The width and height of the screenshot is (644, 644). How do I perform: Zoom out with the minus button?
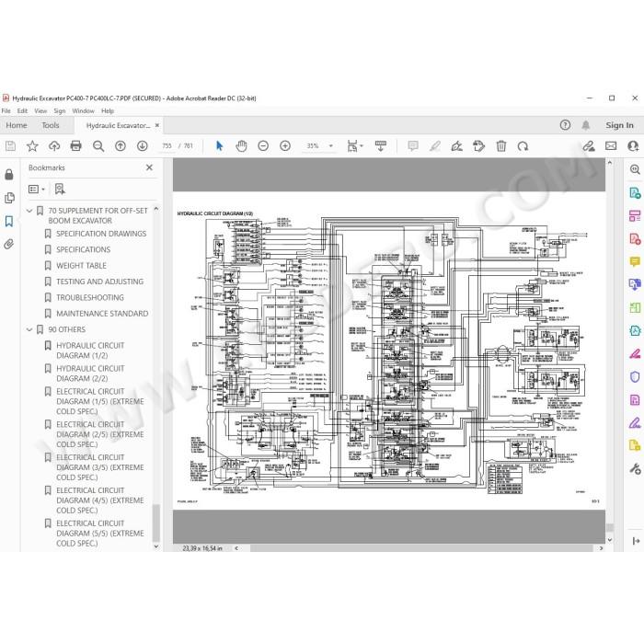coord(263,145)
